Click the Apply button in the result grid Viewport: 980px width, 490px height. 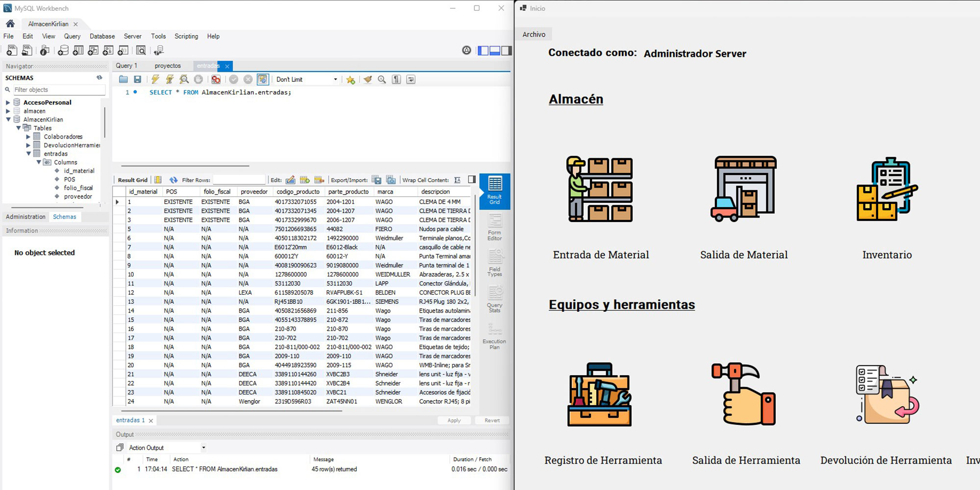[x=453, y=420]
